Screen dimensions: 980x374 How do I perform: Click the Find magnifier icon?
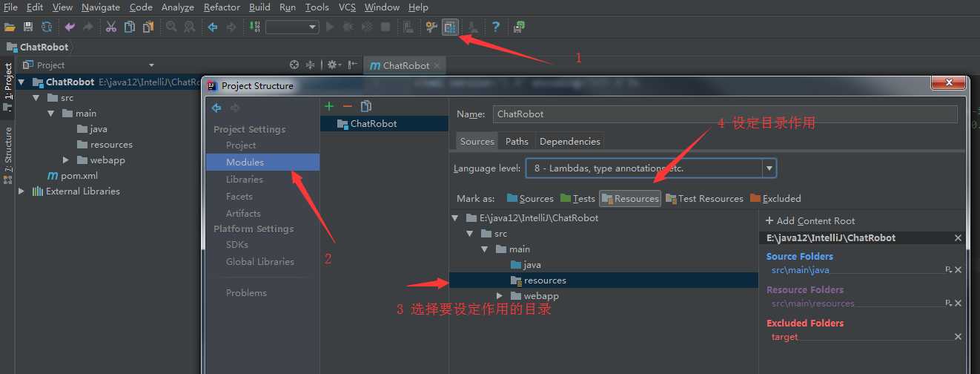coord(171,27)
